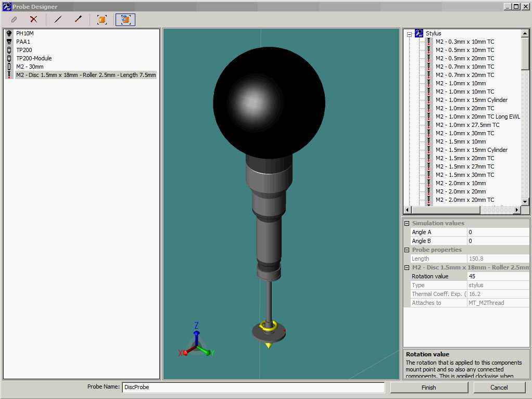532x399 pixels.
Task: Select PH10M probe head in component list
Action: click(x=25, y=33)
